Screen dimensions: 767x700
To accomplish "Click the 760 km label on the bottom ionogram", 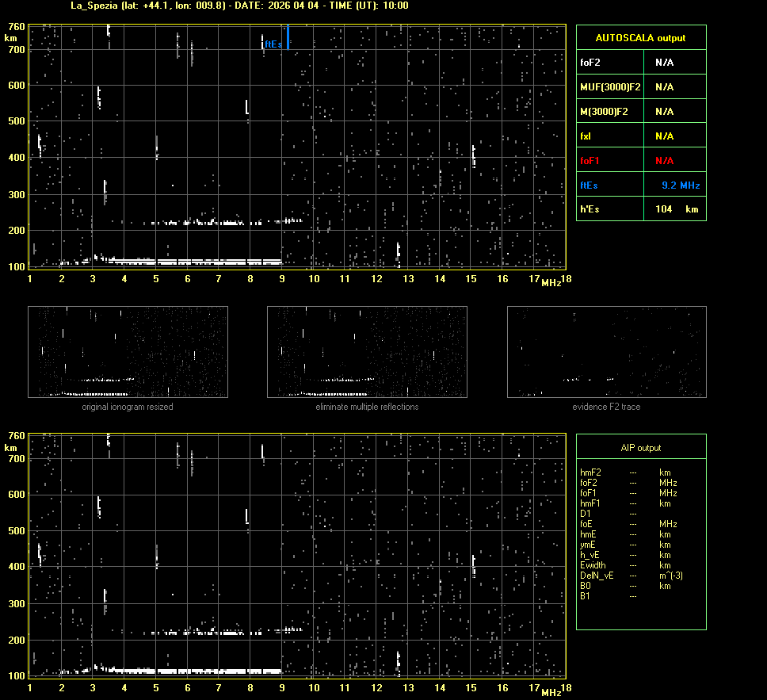I will [15, 436].
